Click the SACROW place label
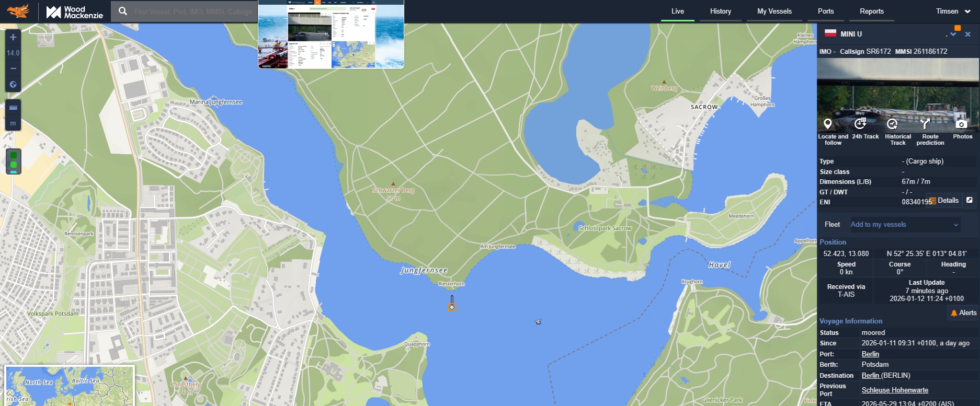Image resolution: width=980 pixels, height=406 pixels. pos(704,107)
